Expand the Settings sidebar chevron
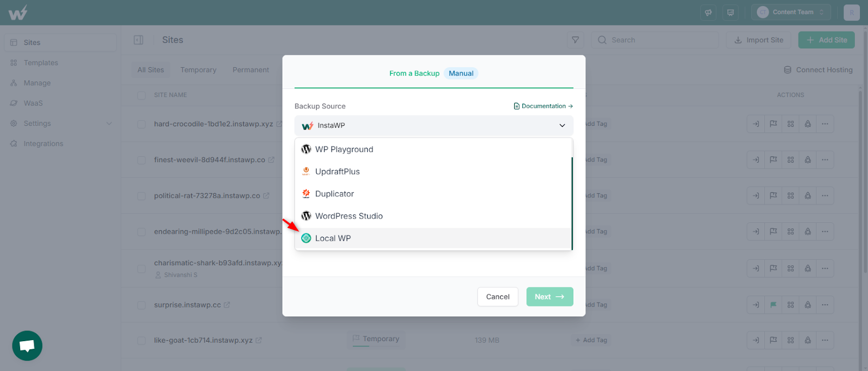868x371 pixels. pos(109,124)
